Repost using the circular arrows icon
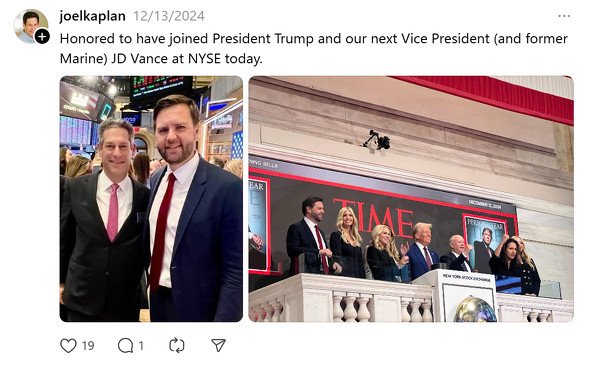The height and width of the screenshot is (365, 590). (177, 345)
